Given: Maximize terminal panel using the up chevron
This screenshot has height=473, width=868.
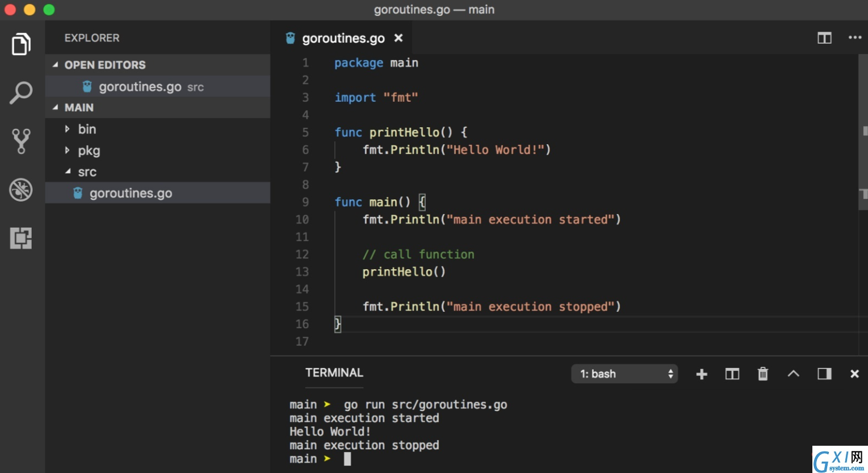Looking at the screenshot, I should 794,374.
